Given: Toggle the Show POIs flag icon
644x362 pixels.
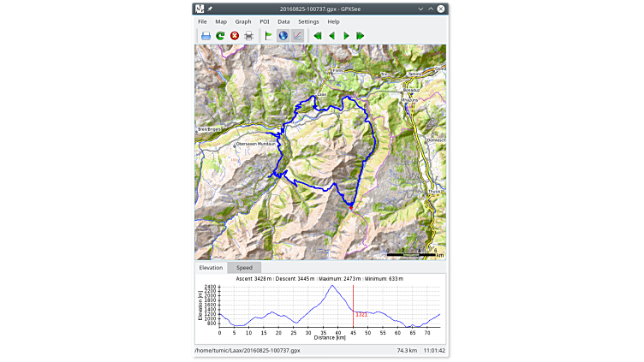Looking at the screenshot, I should [268, 36].
